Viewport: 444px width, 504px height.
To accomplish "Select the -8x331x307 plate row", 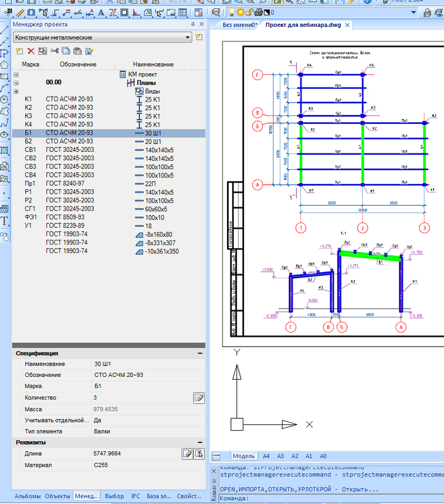I will [109, 242].
